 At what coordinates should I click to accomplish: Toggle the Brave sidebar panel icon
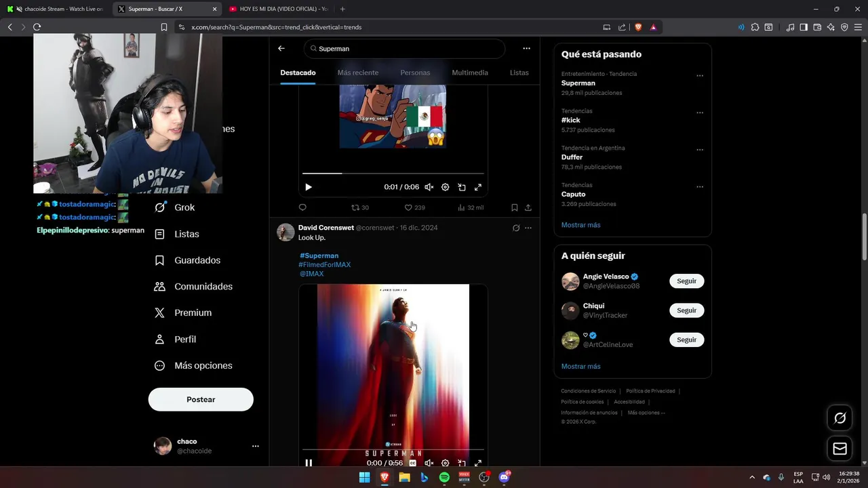804,27
